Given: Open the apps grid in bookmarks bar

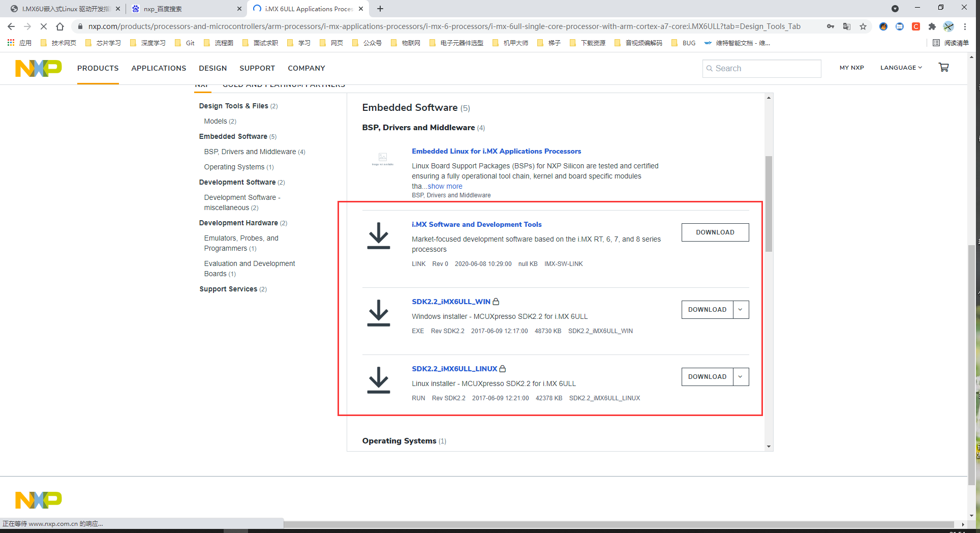Looking at the screenshot, I should click(11, 43).
